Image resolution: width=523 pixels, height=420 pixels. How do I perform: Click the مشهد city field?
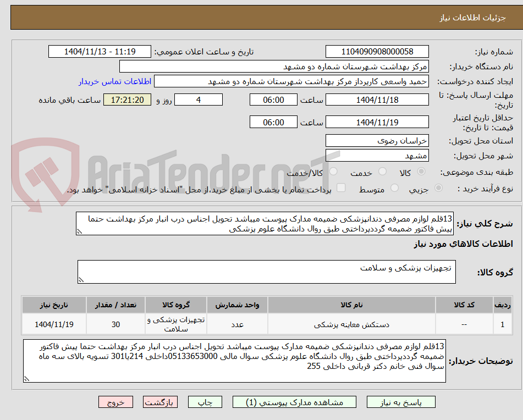377,156
